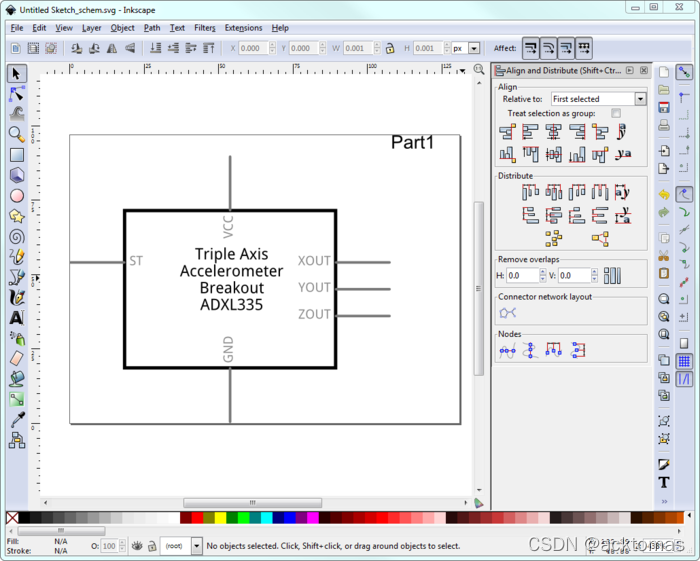Expand commands bar overflow chevron
This screenshot has width=700, height=561.
coord(664,501)
